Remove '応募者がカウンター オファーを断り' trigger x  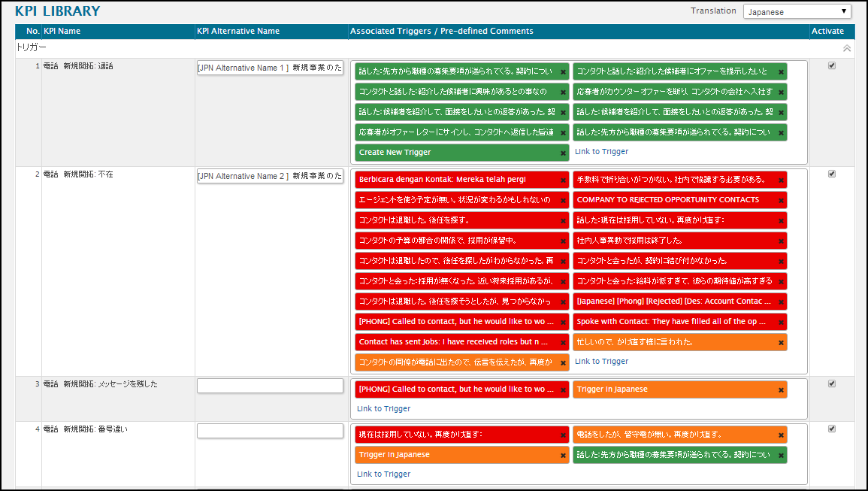[781, 92]
